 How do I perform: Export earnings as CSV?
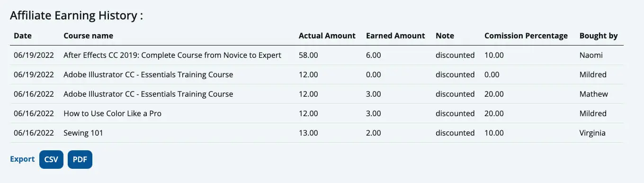tap(51, 159)
